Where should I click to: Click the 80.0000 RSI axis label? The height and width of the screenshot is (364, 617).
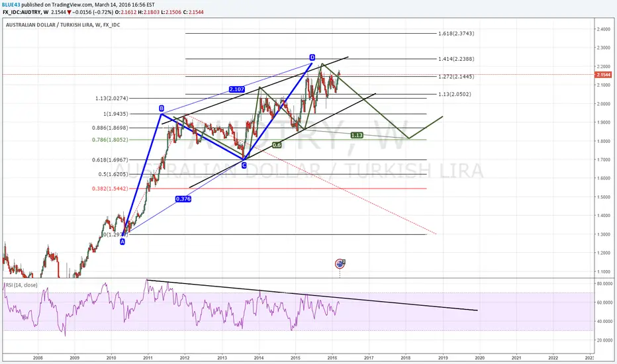[x=604, y=283]
